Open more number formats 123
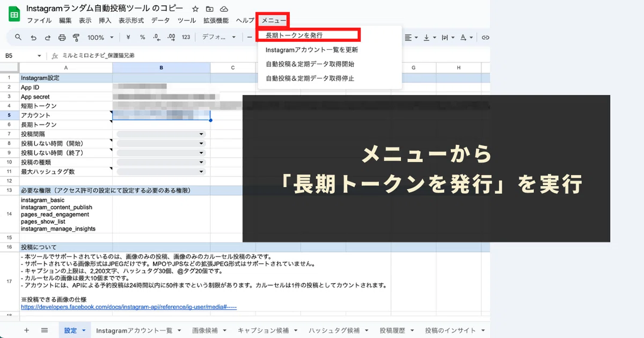The image size is (644, 338). [x=186, y=38]
